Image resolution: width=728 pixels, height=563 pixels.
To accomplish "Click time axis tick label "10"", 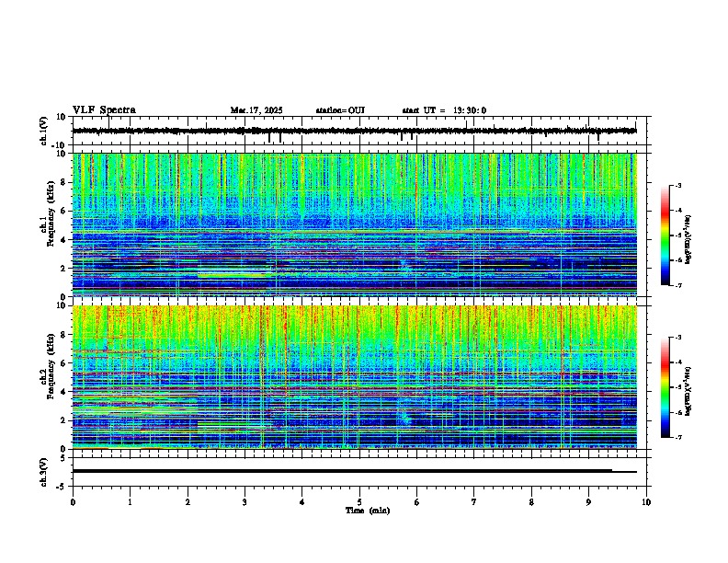I will click(x=646, y=502).
